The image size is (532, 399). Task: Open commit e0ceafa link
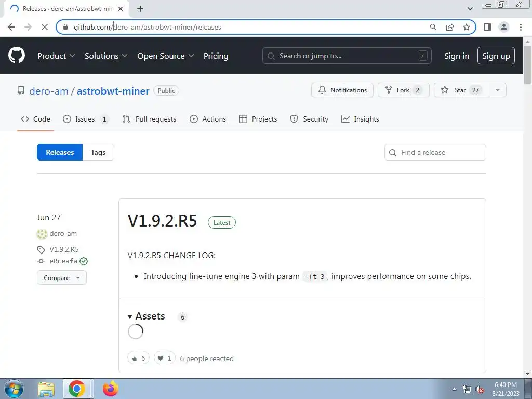tap(63, 261)
